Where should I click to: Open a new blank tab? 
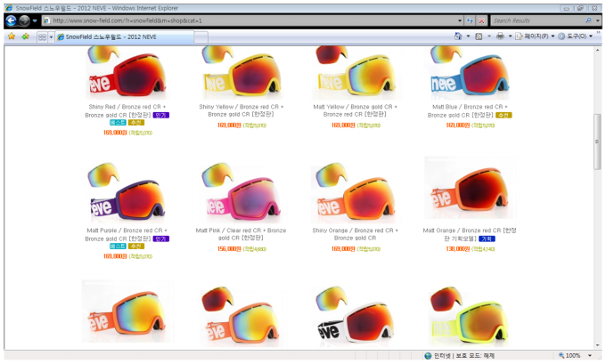(201, 37)
